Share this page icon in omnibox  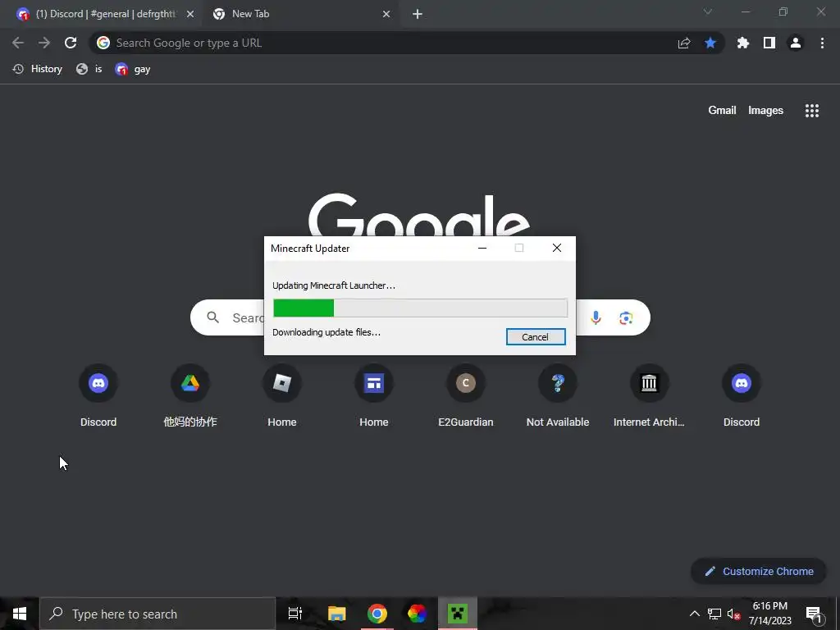684,43
